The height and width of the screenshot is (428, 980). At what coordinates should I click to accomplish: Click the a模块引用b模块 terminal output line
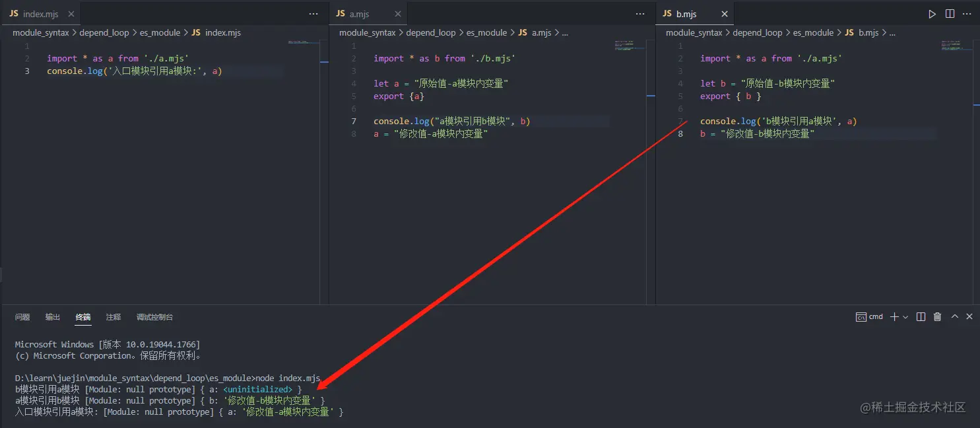tap(170, 401)
